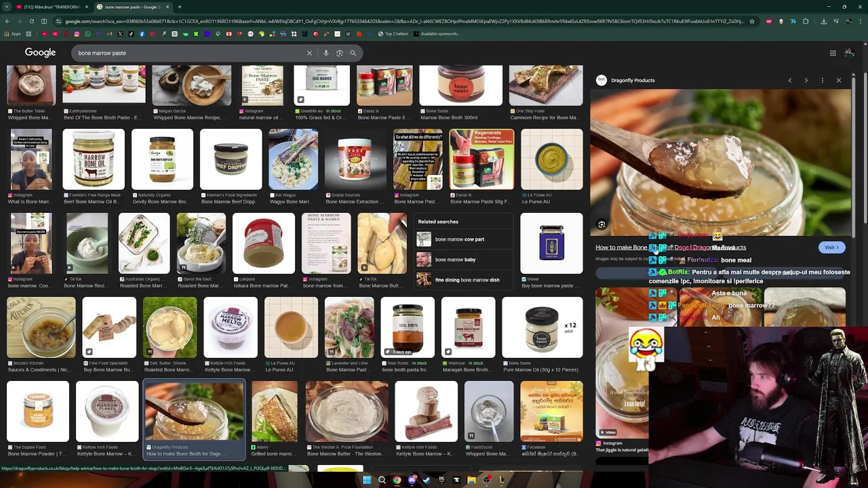Screen dimensions: 868x488
Task: Open the tab search dropdown arrow
Action: [x=7, y=7]
